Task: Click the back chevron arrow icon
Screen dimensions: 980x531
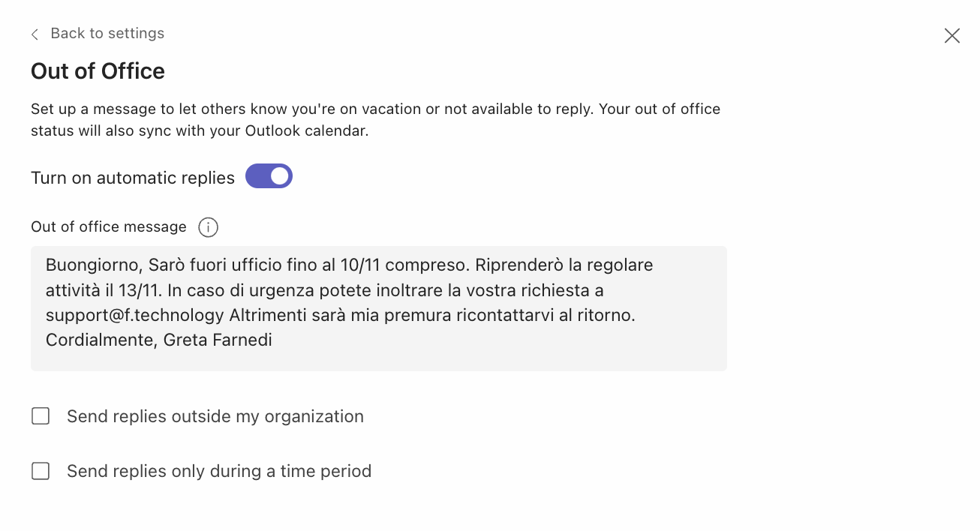Action: pyautogui.click(x=35, y=34)
